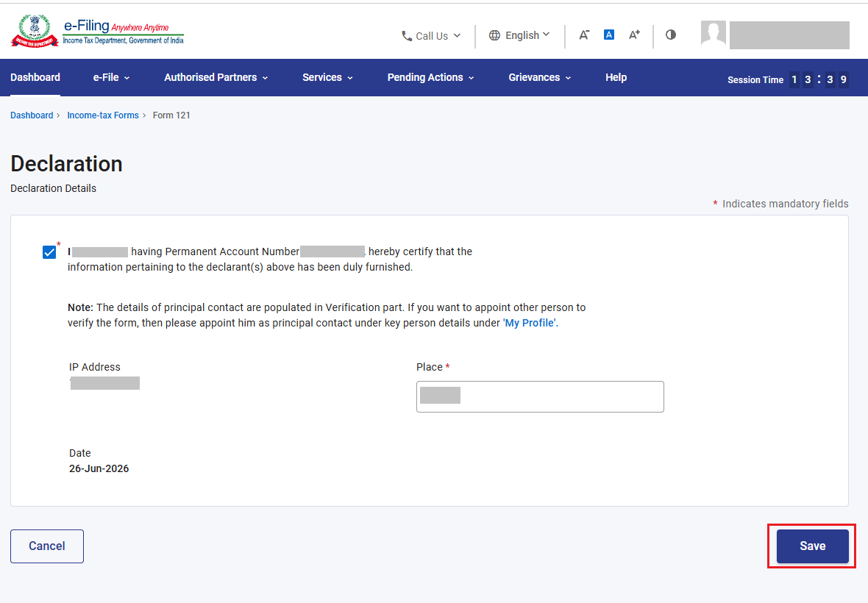Screen dimensions: 868x603
Task: Uncheck the declaration certification checkbox
Action: click(x=49, y=252)
